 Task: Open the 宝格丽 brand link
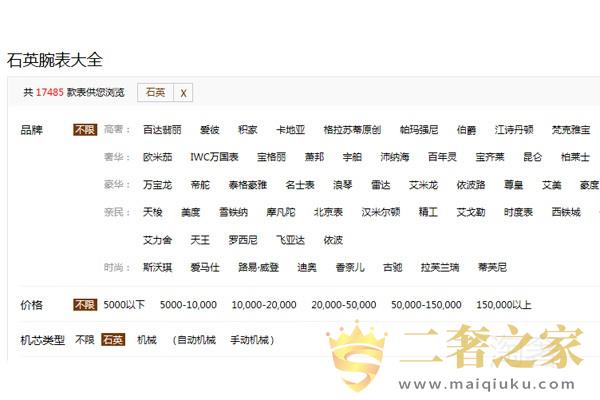[271, 157]
